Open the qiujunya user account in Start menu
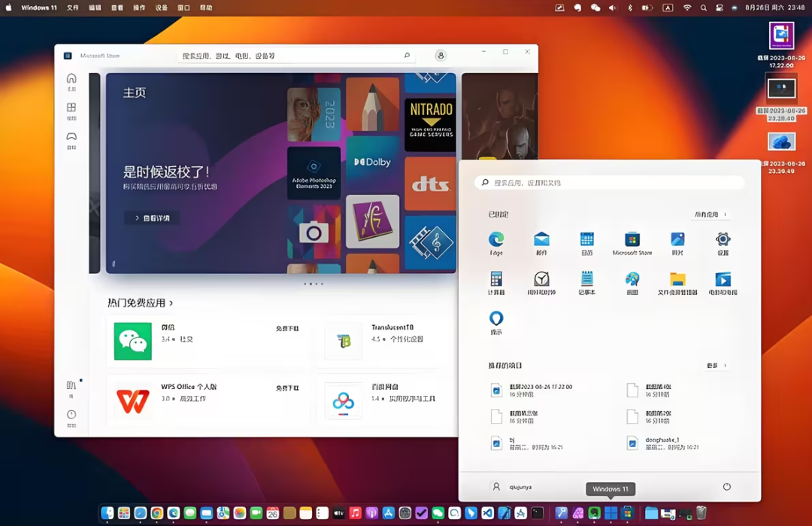The width and height of the screenshot is (812, 526). tap(511, 487)
